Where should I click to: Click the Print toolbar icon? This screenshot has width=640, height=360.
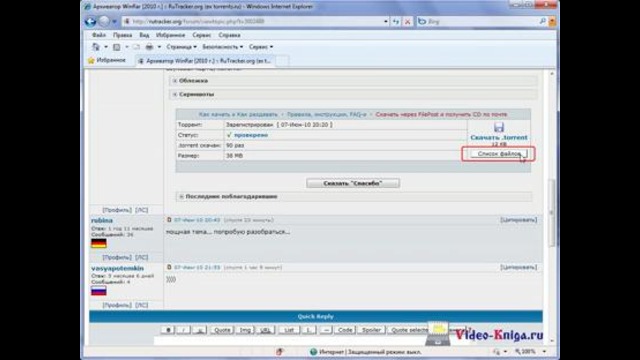pos(149,47)
